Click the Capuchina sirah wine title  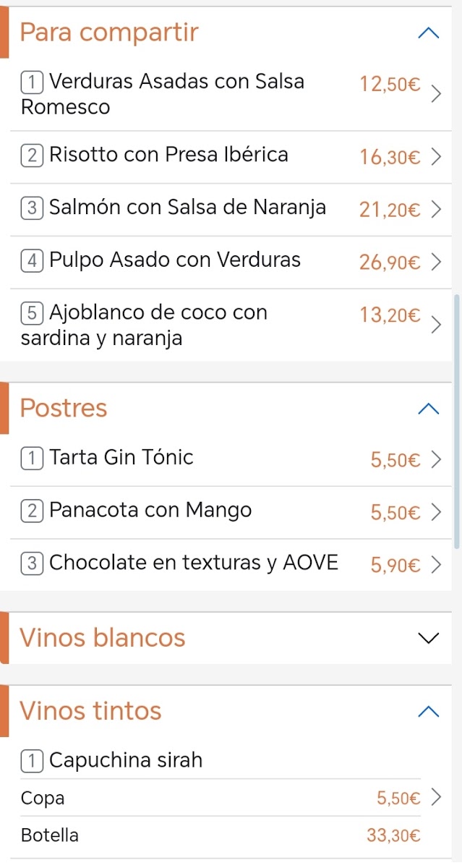click(x=126, y=761)
